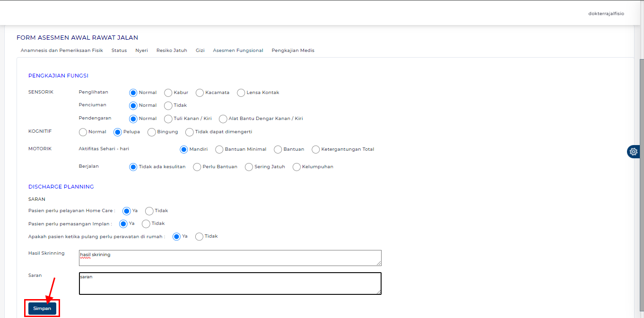The image size is (644, 318).
Task: Click the Simpan button
Action: tap(42, 309)
